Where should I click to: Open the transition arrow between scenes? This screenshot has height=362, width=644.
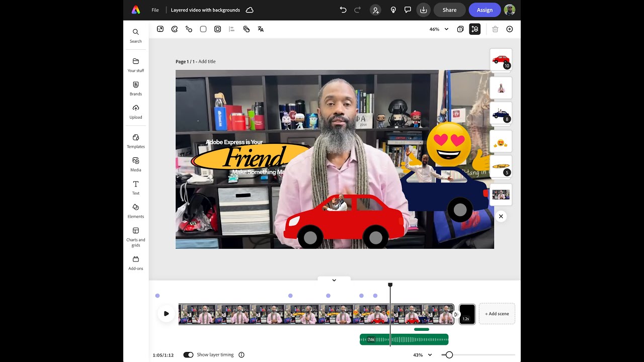(456, 314)
